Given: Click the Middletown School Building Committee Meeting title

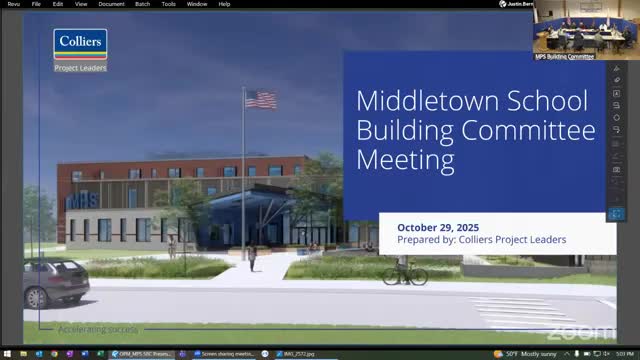Looking at the screenshot, I should (x=476, y=131).
